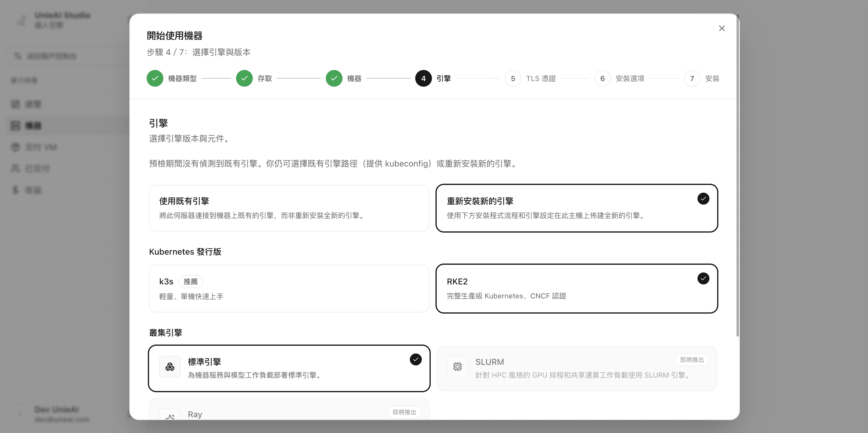Click the 安裝選項 step label
Image resolution: width=868 pixels, height=433 pixels.
click(630, 78)
